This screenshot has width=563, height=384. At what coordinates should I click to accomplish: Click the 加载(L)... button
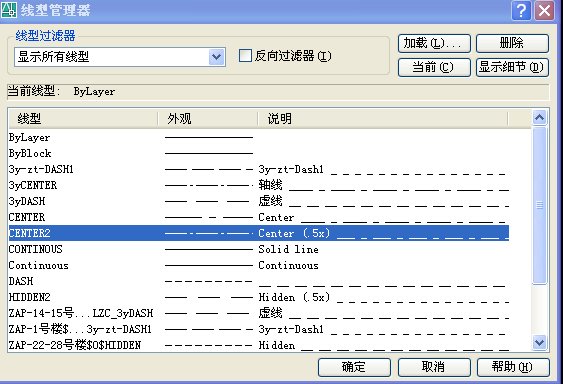point(434,43)
